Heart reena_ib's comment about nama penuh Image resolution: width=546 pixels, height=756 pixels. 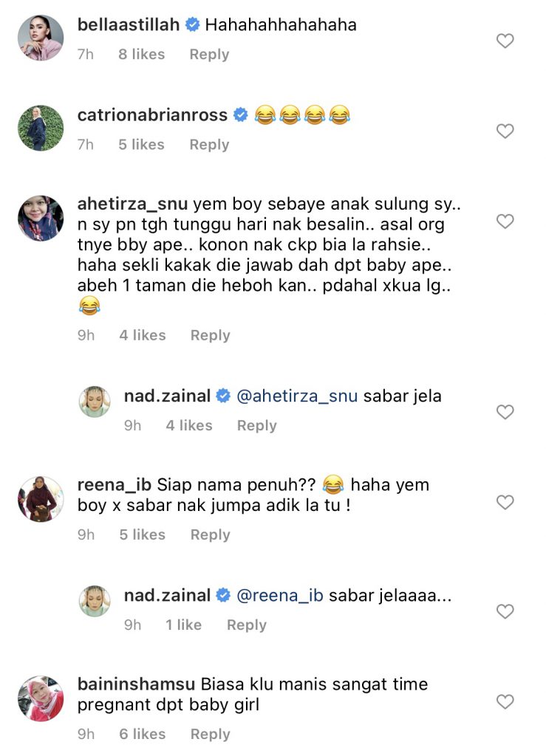point(505,502)
